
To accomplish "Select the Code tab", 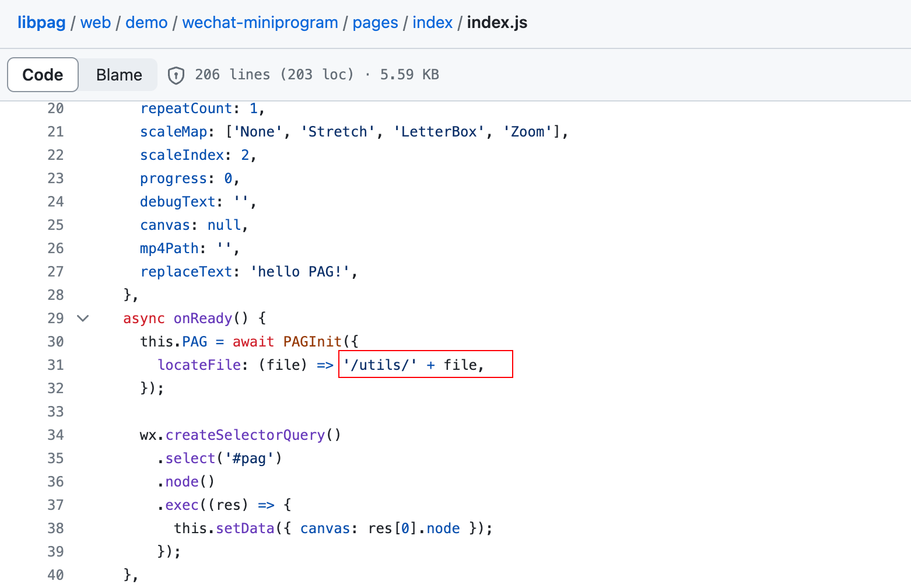I will pyautogui.click(x=43, y=75).
